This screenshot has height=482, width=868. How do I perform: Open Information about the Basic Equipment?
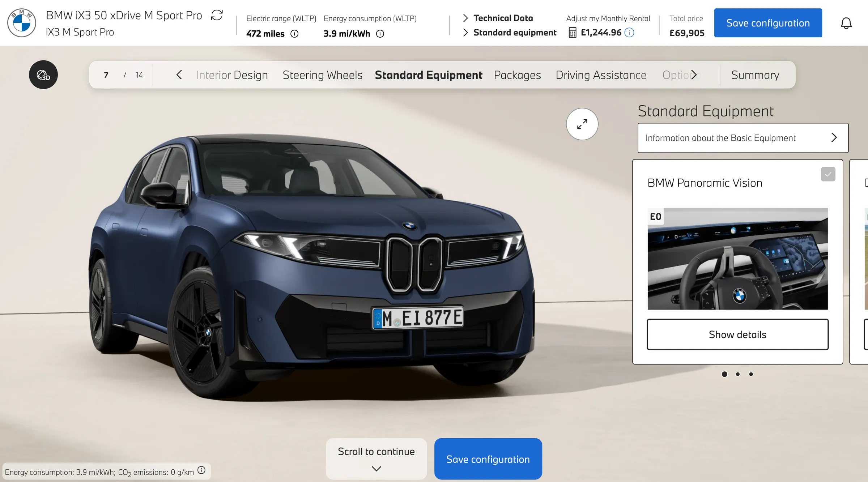click(743, 138)
